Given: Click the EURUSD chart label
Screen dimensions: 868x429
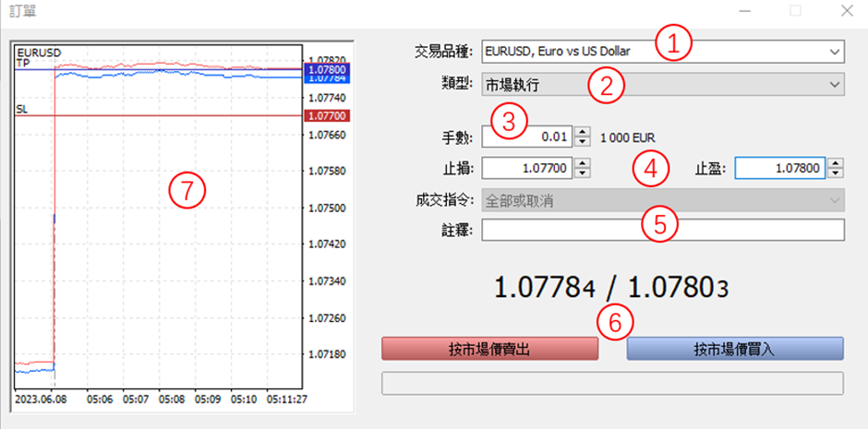Looking at the screenshot, I should (x=39, y=53).
